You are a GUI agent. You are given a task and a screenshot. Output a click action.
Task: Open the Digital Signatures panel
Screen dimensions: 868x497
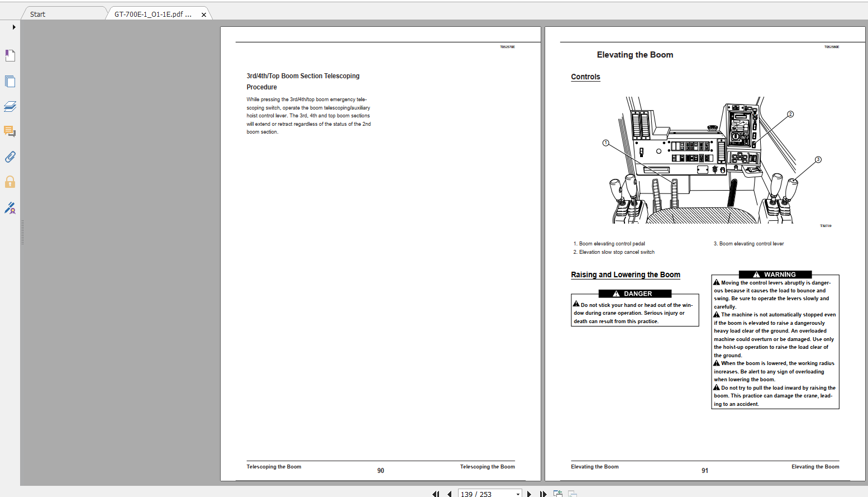click(x=10, y=208)
